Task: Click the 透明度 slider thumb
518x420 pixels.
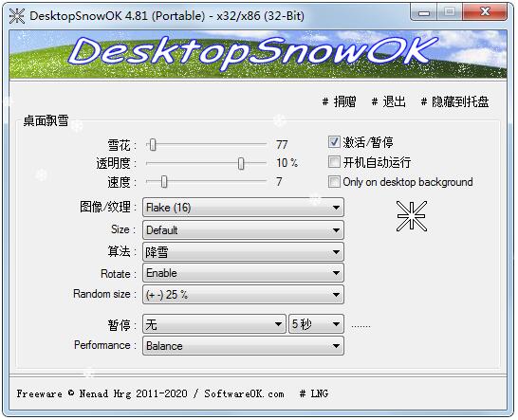Action: (241, 163)
